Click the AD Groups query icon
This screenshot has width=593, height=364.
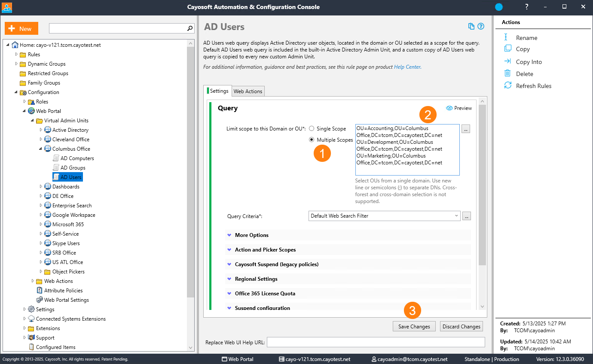pos(56,167)
